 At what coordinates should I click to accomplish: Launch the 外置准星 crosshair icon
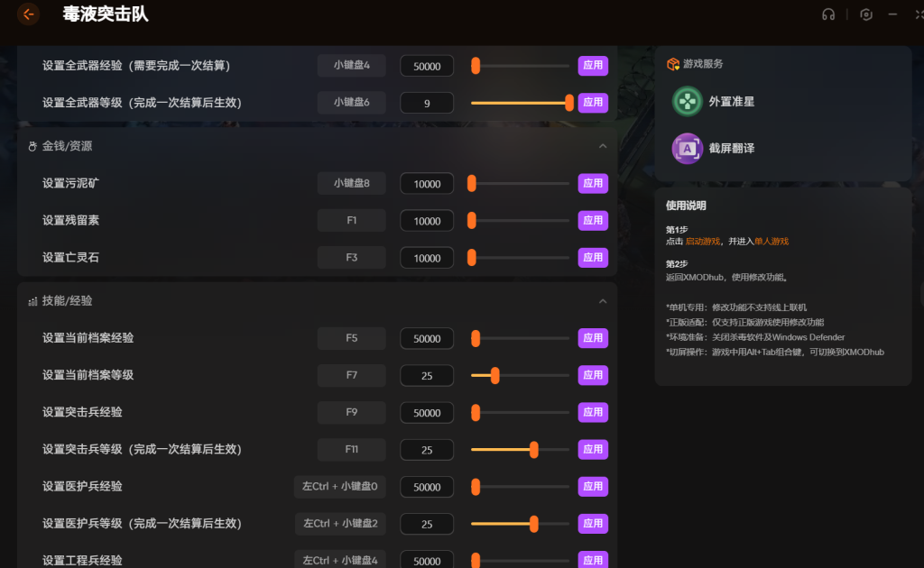pyautogui.click(x=688, y=102)
